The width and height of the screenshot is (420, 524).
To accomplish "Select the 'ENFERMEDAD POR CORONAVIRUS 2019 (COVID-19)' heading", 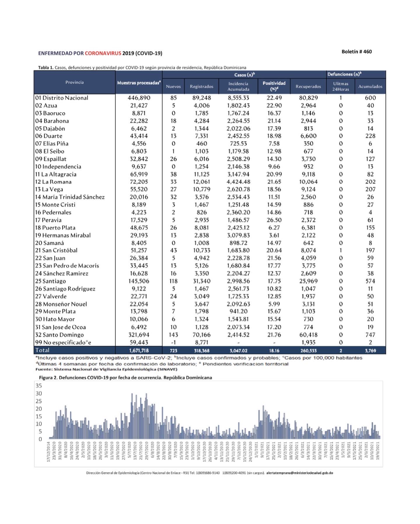I will pyautogui.click(x=100, y=53).
